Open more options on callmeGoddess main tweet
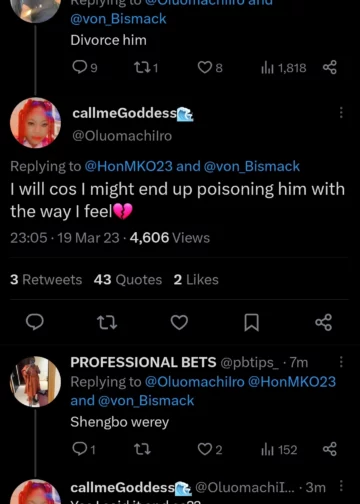This screenshot has width=360, height=504. (341, 113)
